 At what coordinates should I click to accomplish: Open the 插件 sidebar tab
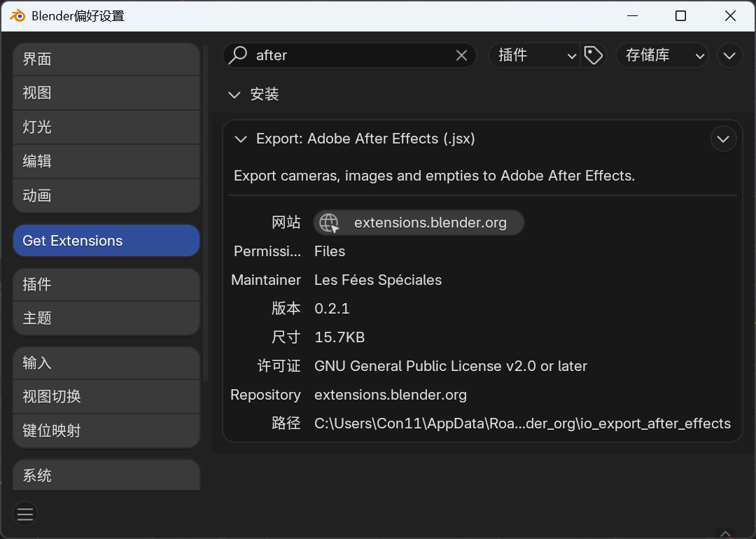[106, 284]
